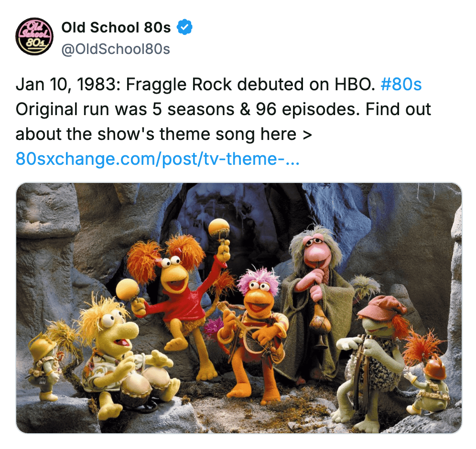Click the "Fraggle Rock" words in tweet text

pos(179,85)
